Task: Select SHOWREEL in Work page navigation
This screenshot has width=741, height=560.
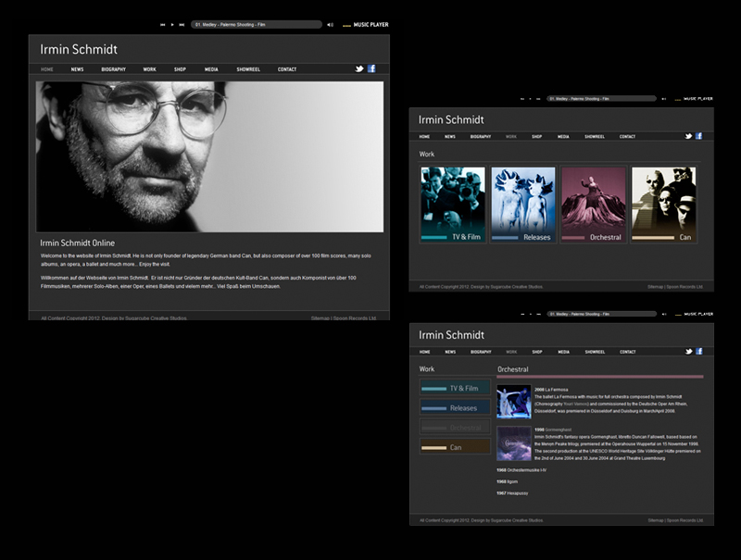Action: coord(595,137)
